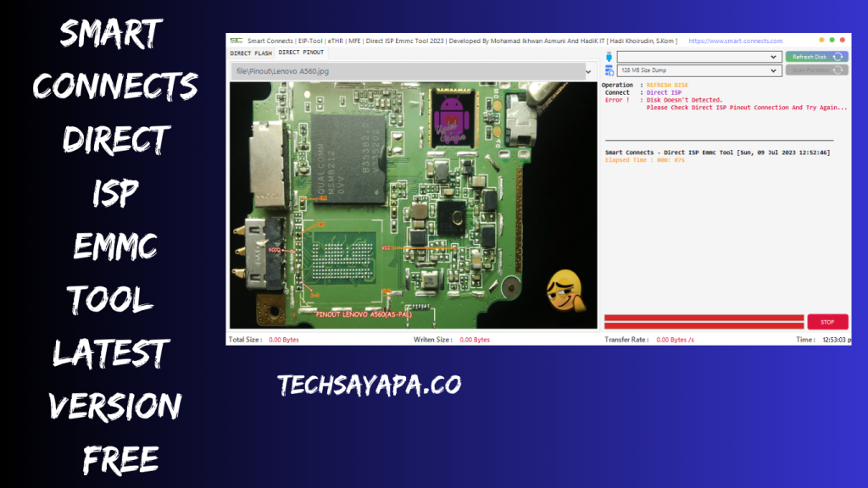868x488 pixels.
Task: Click the dump size storage icon
Action: pos(609,70)
